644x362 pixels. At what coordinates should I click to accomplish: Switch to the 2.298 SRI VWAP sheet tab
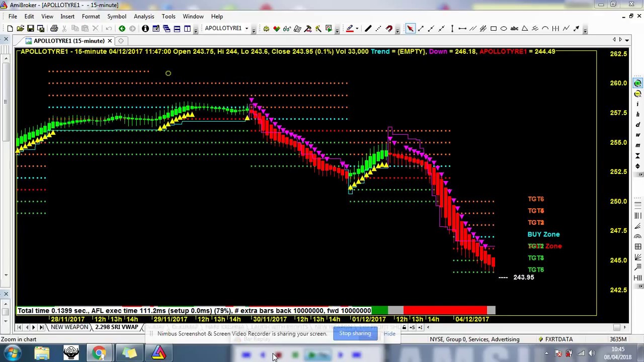coord(116,327)
